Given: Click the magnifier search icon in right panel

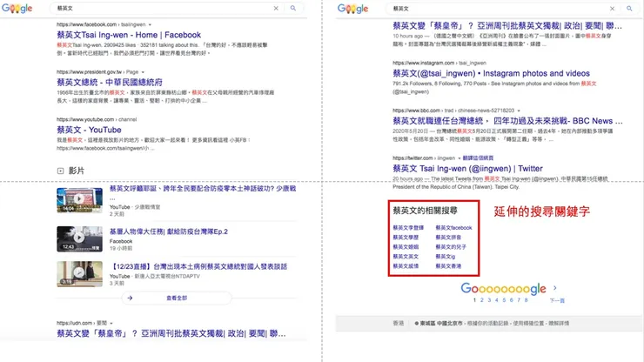Looking at the screenshot, I should coord(629,8).
